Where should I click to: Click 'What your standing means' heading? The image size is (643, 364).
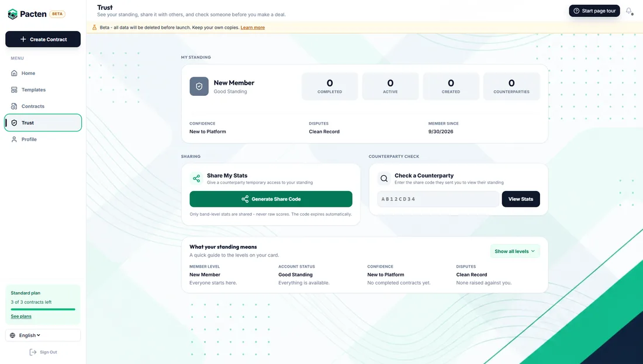[x=223, y=247]
